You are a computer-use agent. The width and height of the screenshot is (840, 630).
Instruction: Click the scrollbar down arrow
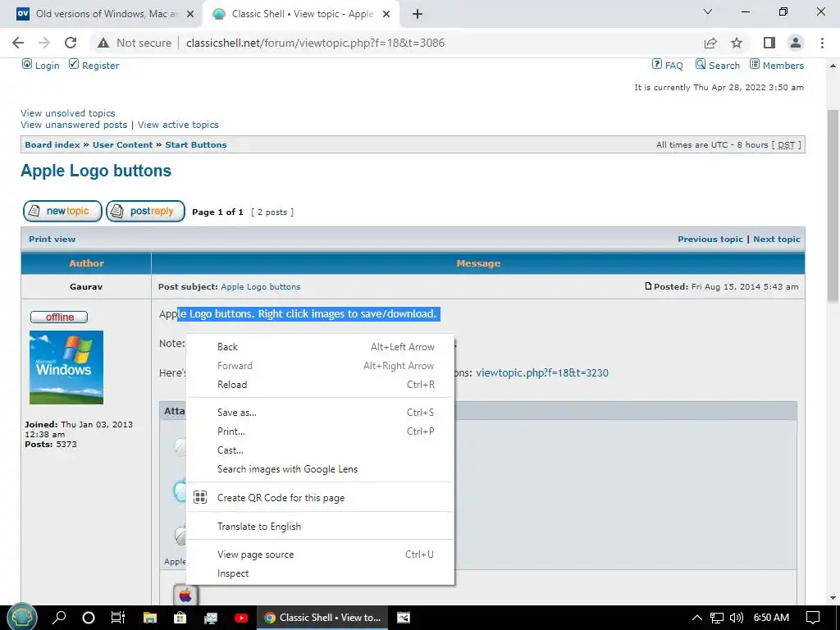[833, 598]
